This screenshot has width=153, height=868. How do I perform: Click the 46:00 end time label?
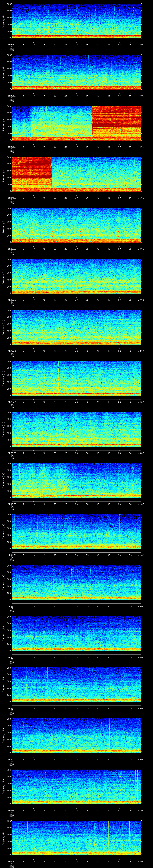tap(141, 760)
